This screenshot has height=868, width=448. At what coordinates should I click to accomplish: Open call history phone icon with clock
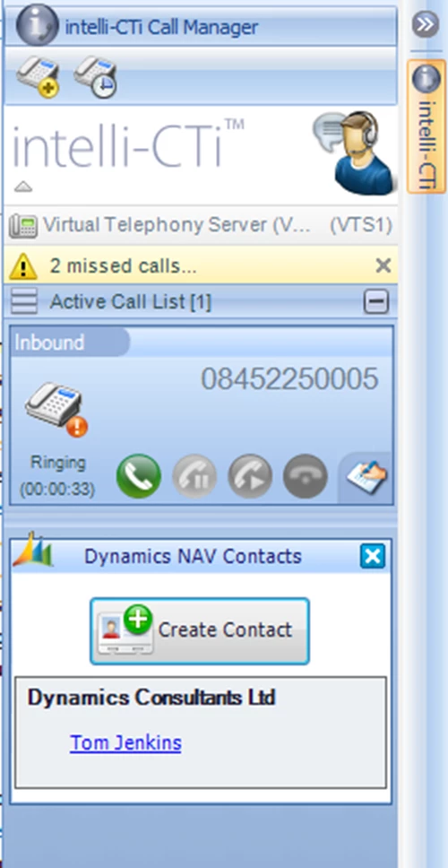(x=95, y=76)
